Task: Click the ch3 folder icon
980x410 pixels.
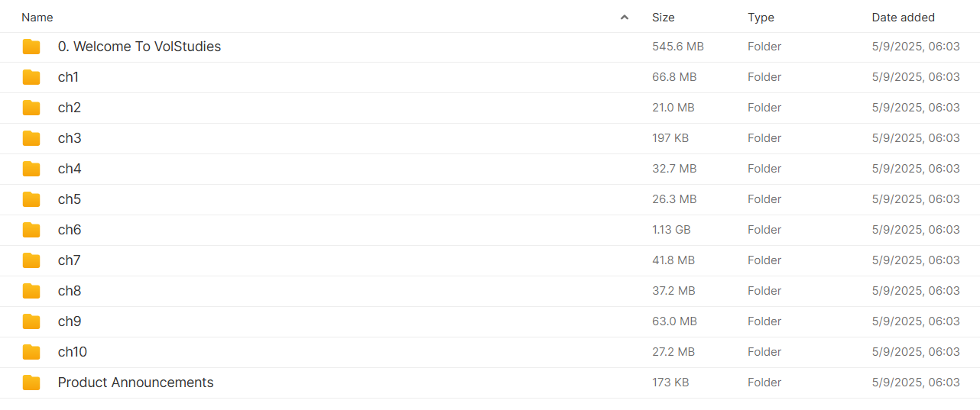Action: (31, 138)
